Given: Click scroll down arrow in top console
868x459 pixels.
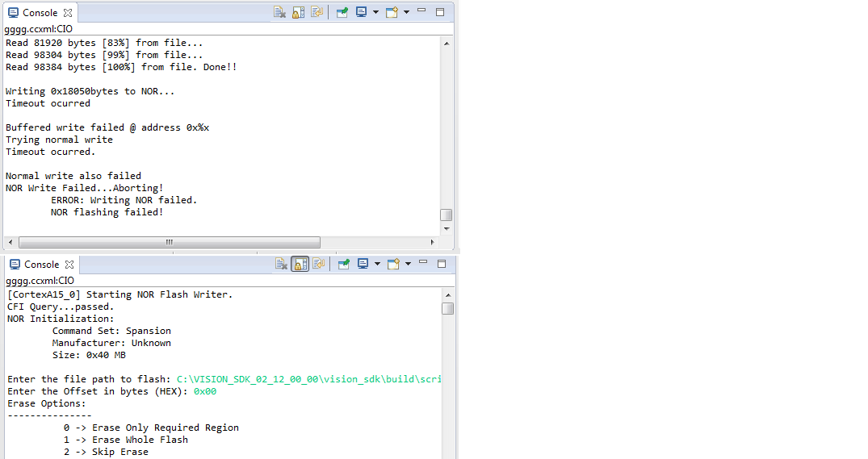Looking at the screenshot, I should point(447,229).
